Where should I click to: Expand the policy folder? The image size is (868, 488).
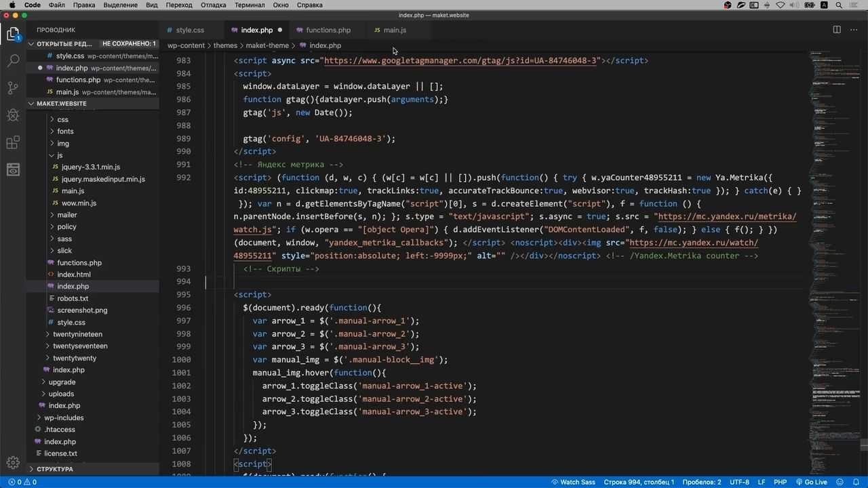tap(53, 226)
